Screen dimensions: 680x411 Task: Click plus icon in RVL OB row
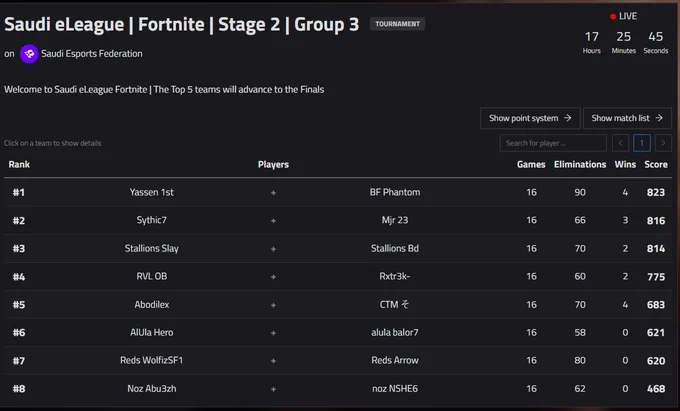(x=273, y=277)
